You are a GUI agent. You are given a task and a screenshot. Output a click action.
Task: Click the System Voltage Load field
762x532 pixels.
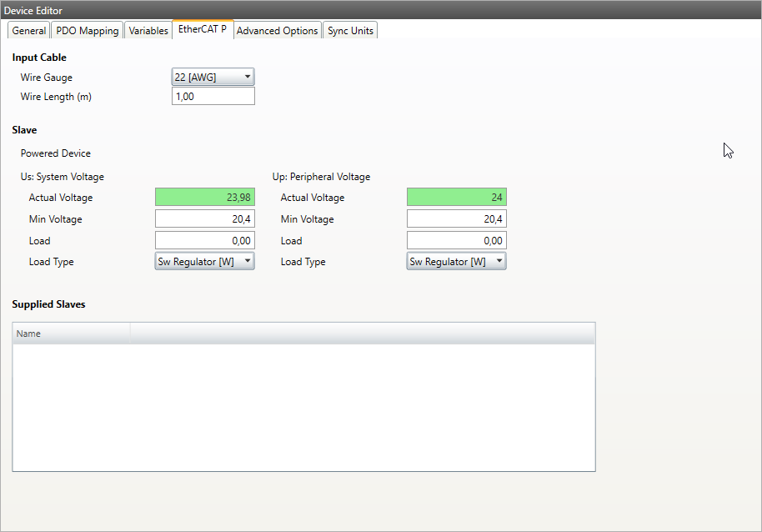tap(204, 240)
